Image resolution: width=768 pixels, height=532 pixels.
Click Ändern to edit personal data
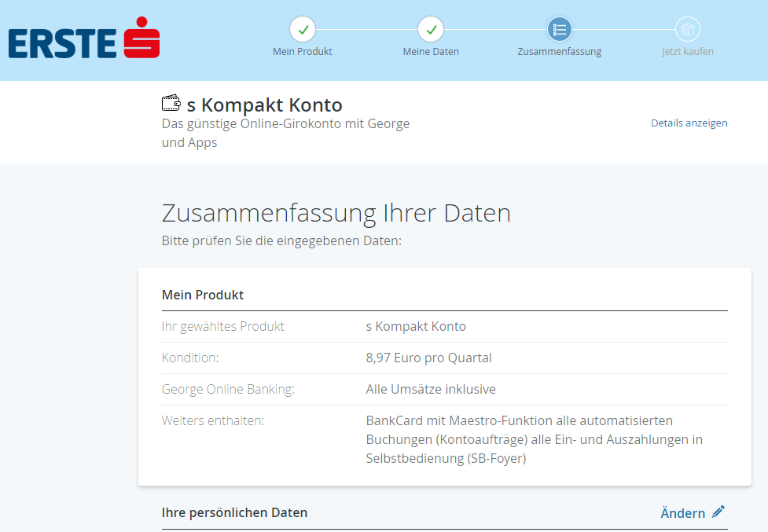coord(683,513)
